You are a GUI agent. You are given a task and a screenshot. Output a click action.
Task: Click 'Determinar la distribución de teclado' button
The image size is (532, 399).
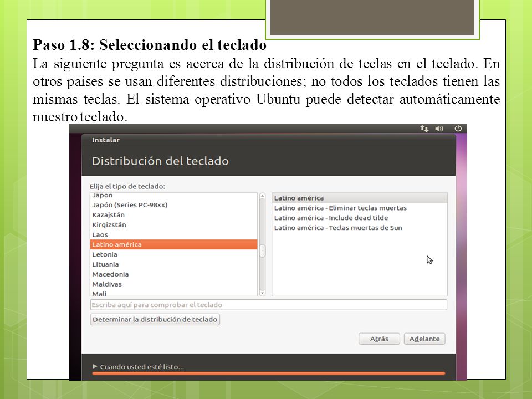click(x=155, y=319)
